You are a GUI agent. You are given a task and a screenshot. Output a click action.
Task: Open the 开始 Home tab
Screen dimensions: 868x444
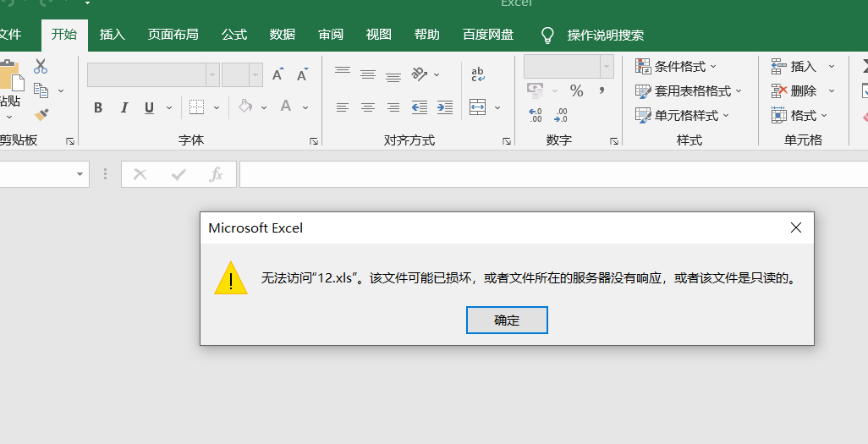(64, 35)
